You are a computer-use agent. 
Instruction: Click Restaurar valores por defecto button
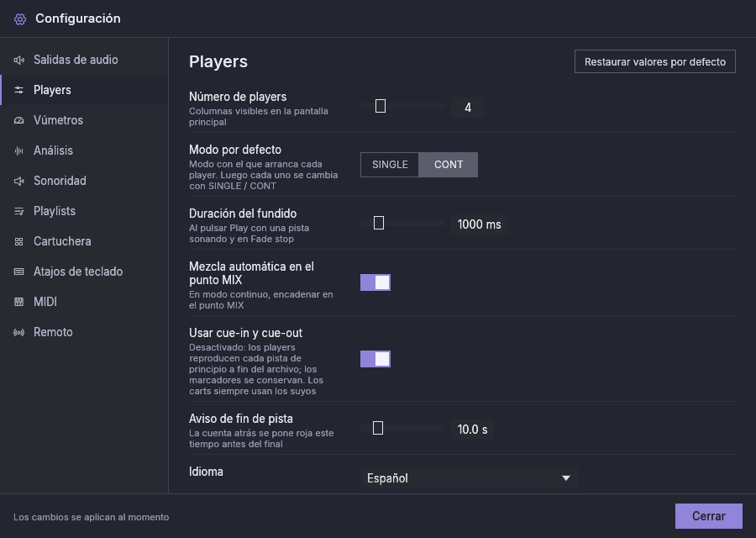click(654, 61)
